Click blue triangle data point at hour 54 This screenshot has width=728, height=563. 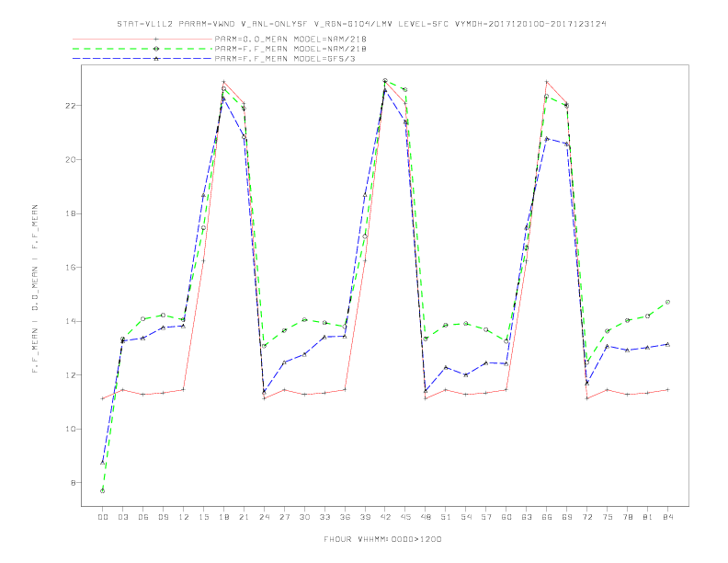[x=466, y=374]
